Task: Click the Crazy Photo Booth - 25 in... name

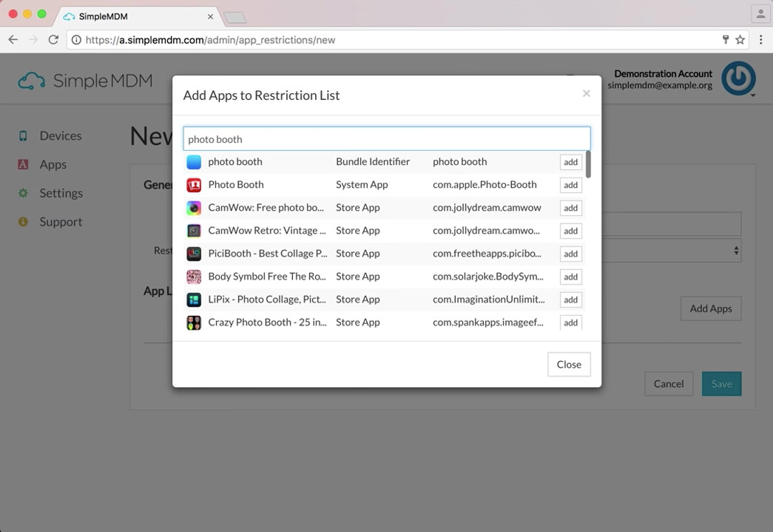Action: pyautogui.click(x=267, y=322)
